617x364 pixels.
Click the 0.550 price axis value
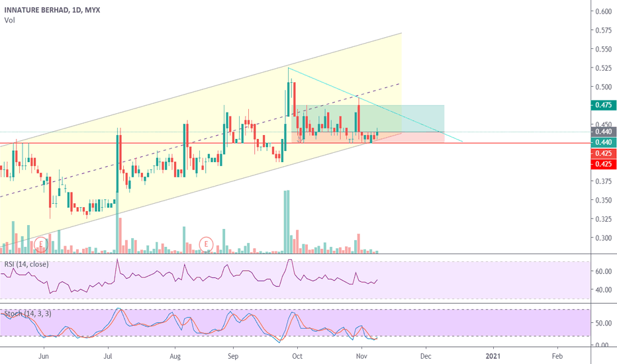pyautogui.click(x=603, y=49)
